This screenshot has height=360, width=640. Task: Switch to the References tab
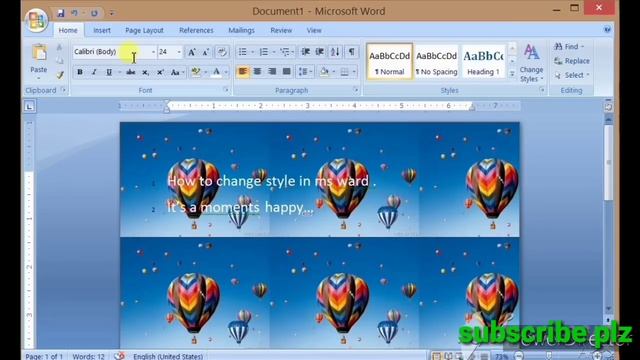click(196, 30)
